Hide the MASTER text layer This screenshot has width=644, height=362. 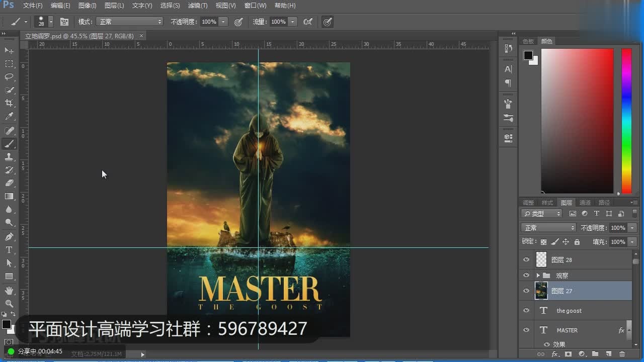[x=526, y=330]
